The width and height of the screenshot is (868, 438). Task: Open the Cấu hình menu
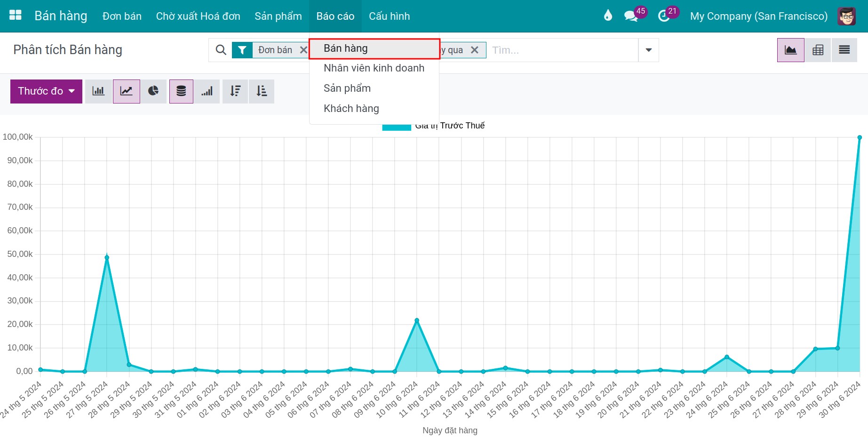[x=389, y=16]
